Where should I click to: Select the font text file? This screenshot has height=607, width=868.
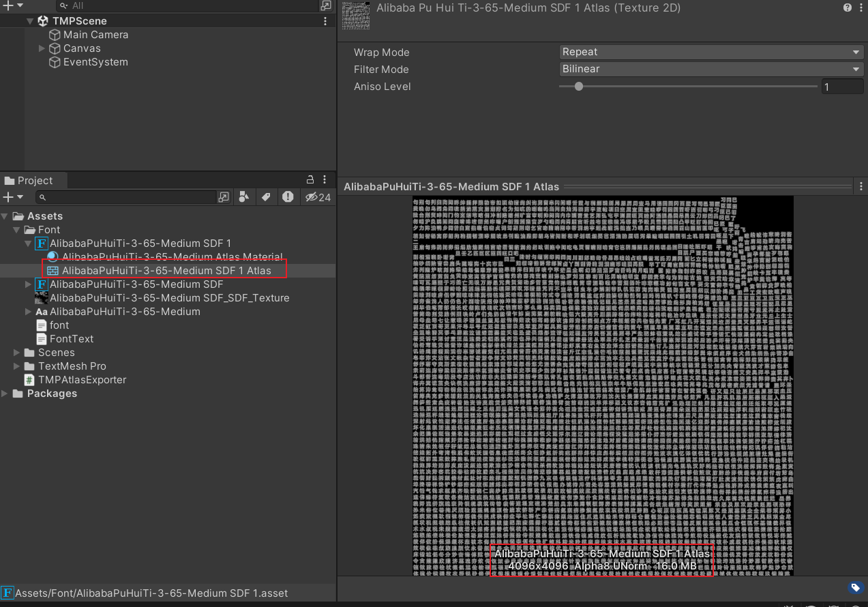(x=53, y=325)
